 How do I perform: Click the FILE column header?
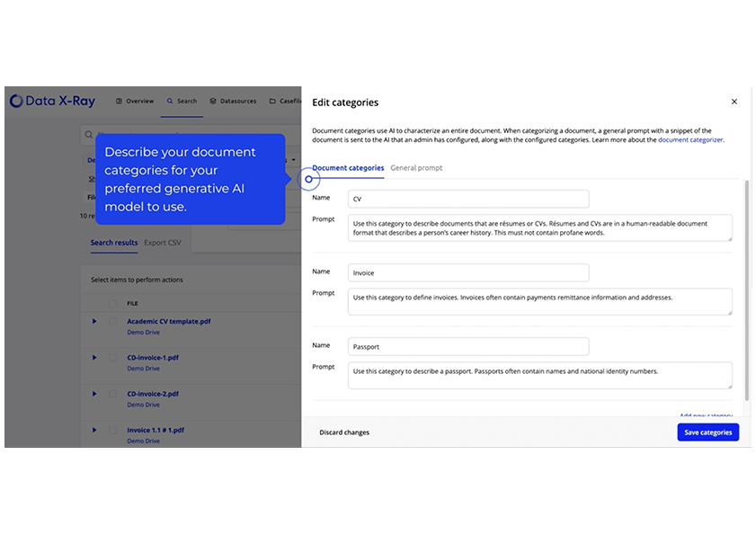point(132,304)
